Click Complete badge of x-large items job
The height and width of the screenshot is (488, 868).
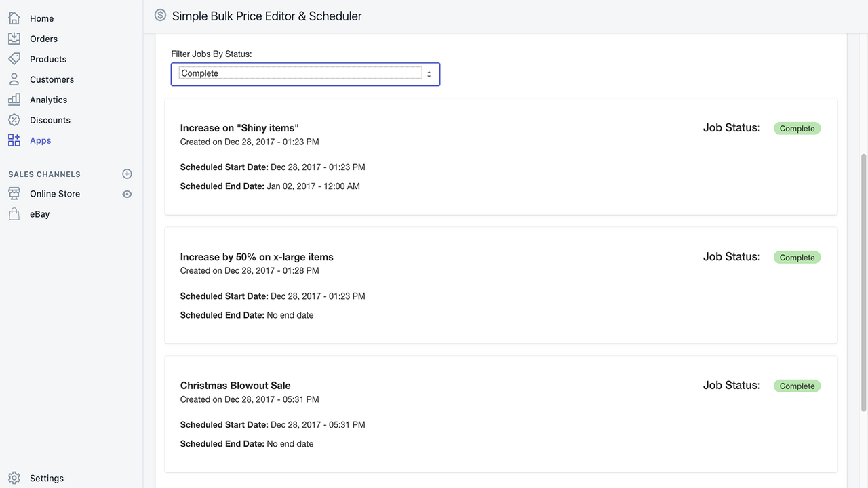[797, 258]
